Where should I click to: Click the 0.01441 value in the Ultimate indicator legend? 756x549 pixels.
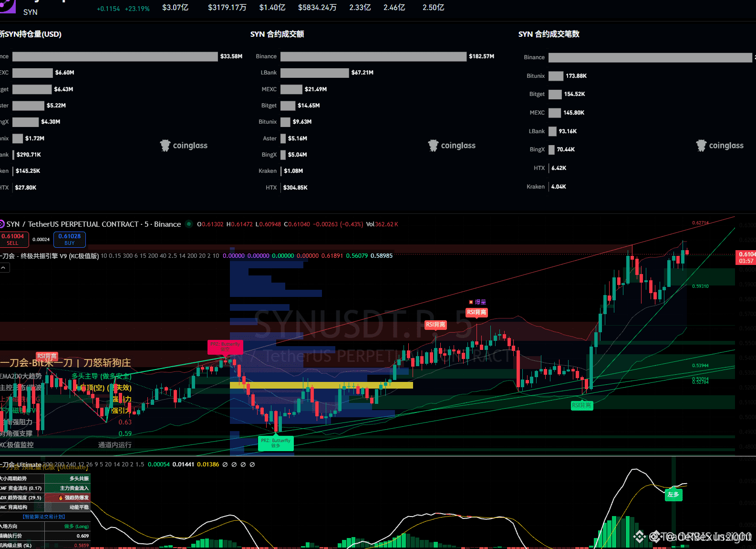pyautogui.click(x=183, y=465)
